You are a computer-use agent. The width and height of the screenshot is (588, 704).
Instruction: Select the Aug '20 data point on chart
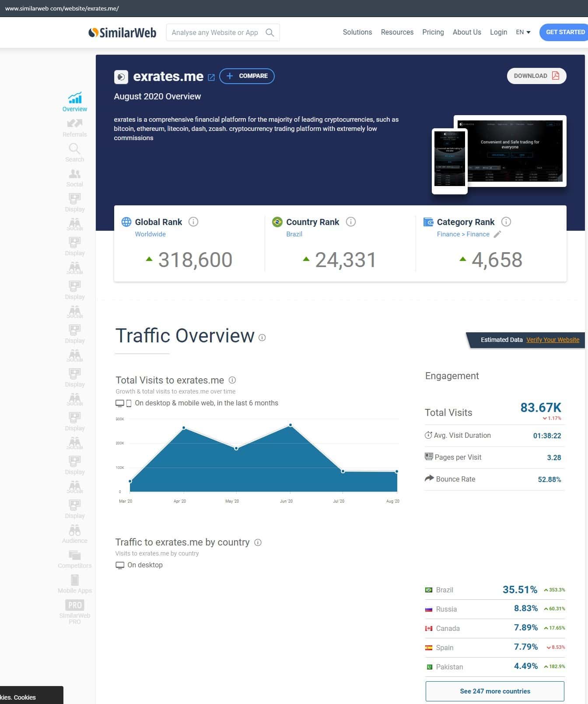397,472
